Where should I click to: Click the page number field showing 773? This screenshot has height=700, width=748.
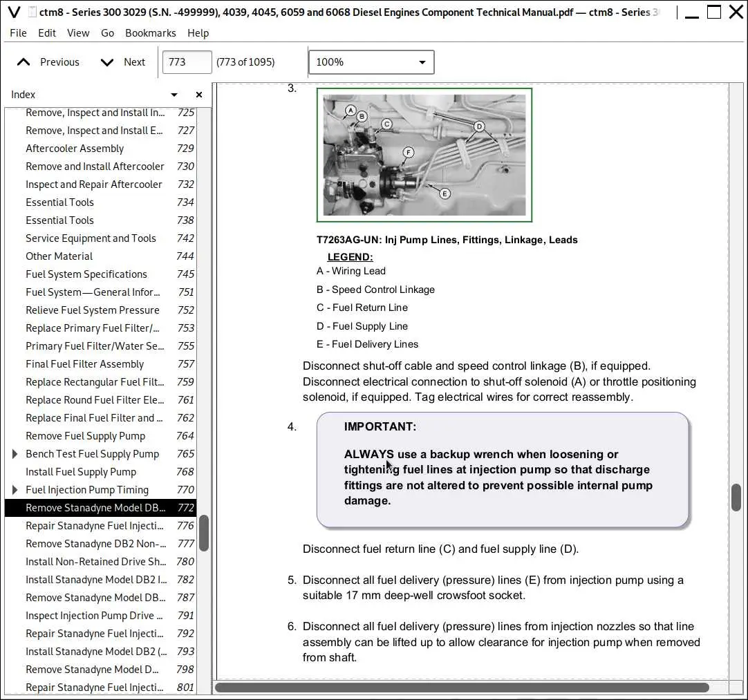click(187, 62)
